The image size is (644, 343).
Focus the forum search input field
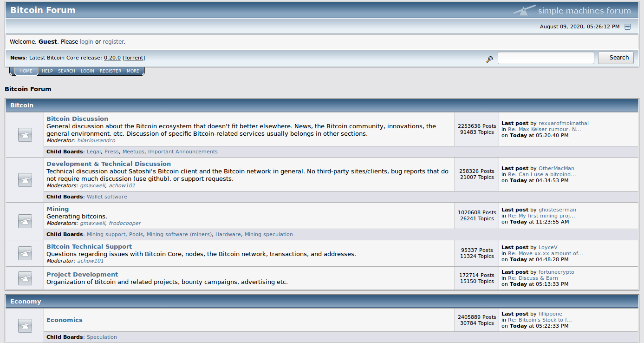coord(546,58)
